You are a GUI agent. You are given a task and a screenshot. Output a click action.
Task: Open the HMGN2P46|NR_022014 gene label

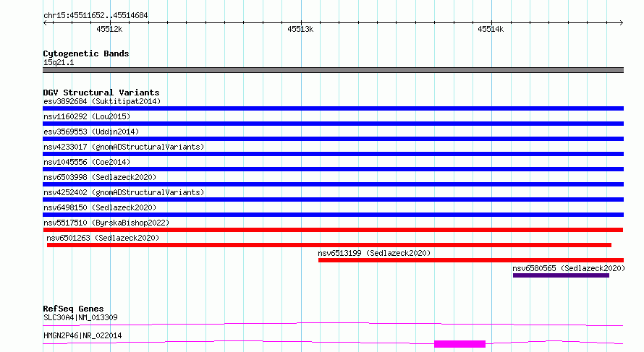(82, 335)
